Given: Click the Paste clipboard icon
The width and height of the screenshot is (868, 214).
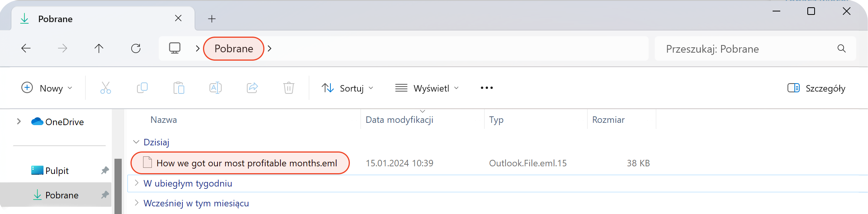Looking at the screenshot, I should tap(179, 88).
